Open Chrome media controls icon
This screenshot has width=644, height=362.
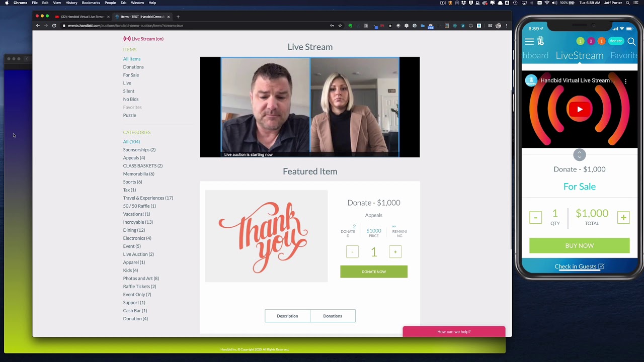pyautogui.click(x=490, y=26)
